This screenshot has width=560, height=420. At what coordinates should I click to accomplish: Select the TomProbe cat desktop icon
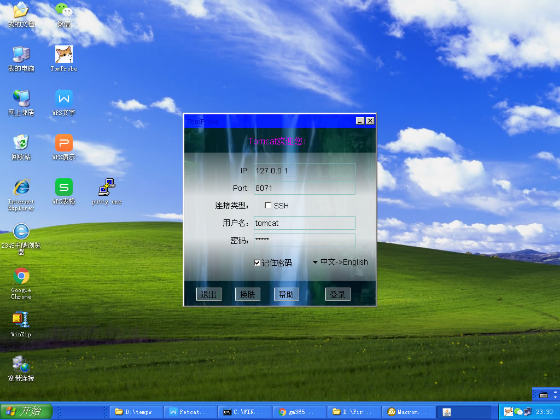[x=64, y=59]
